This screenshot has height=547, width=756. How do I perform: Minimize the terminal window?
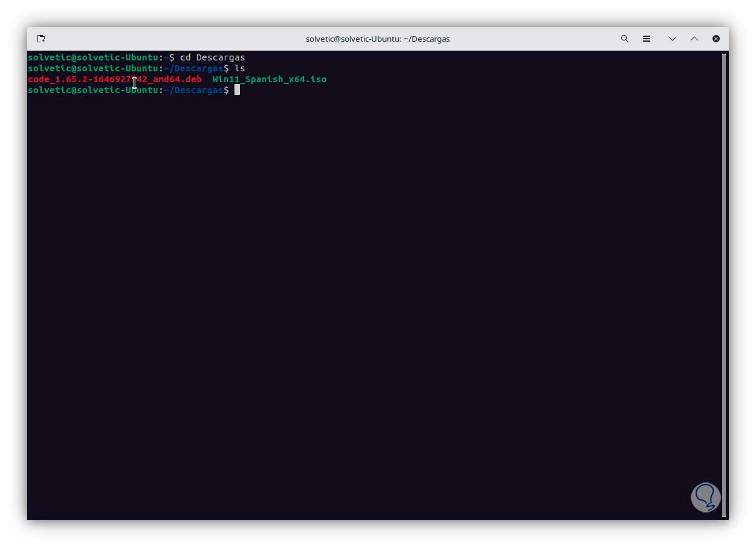672,39
